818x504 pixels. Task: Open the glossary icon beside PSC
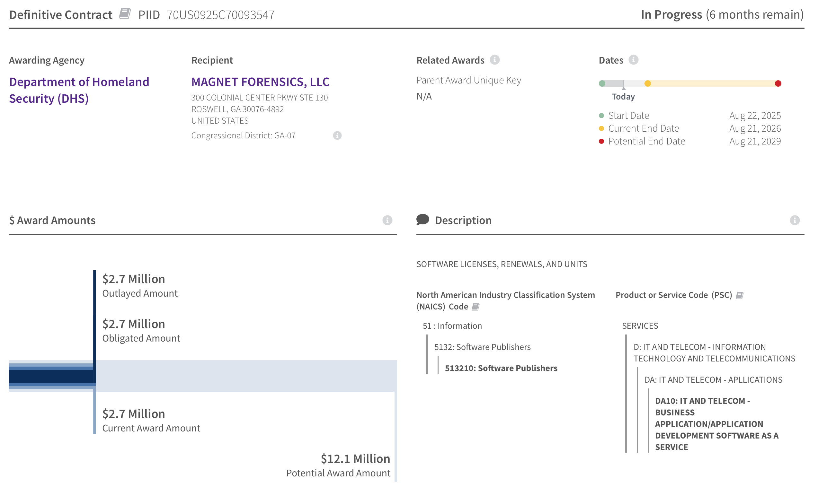(x=739, y=295)
